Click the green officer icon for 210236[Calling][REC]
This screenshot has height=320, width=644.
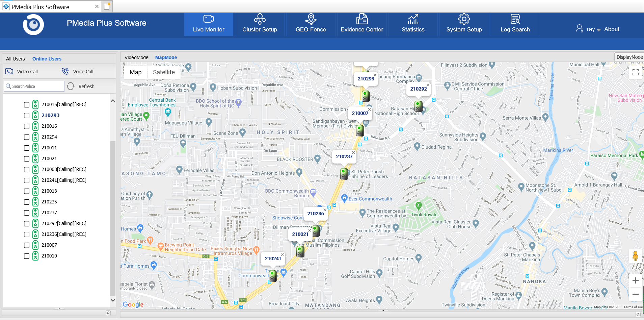pos(35,234)
